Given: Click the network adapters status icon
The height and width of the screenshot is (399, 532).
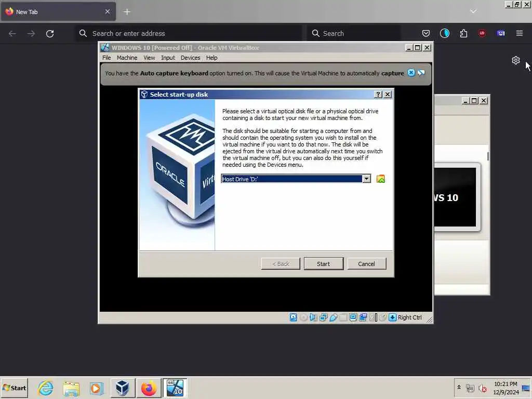Looking at the screenshot, I should point(323,317).
